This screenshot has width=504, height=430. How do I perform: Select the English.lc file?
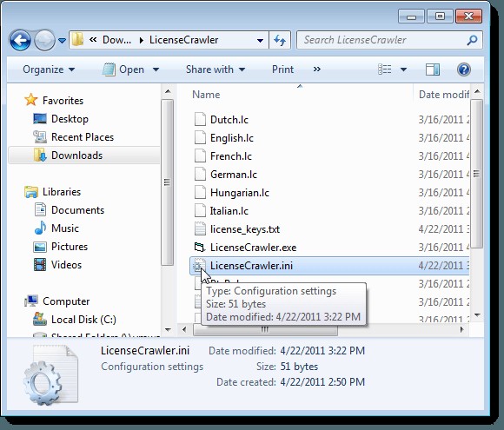pos(232,138)
